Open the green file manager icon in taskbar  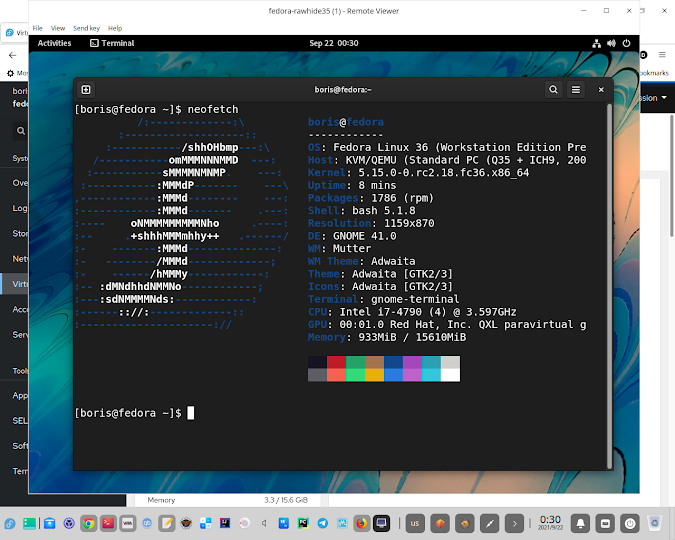[x=29, y=524]
